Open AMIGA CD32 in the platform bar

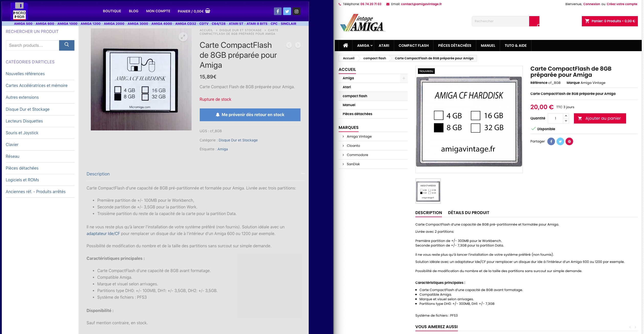(x=186, y=24)
